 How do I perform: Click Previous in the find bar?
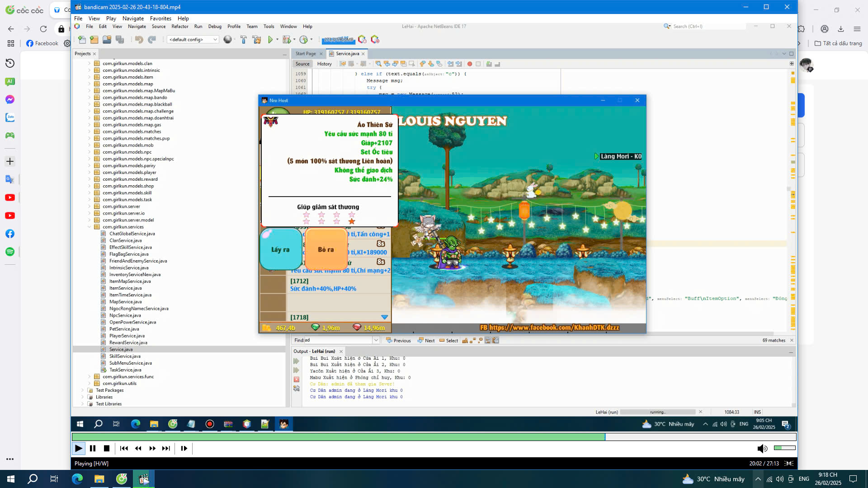(x=398, y=341)
